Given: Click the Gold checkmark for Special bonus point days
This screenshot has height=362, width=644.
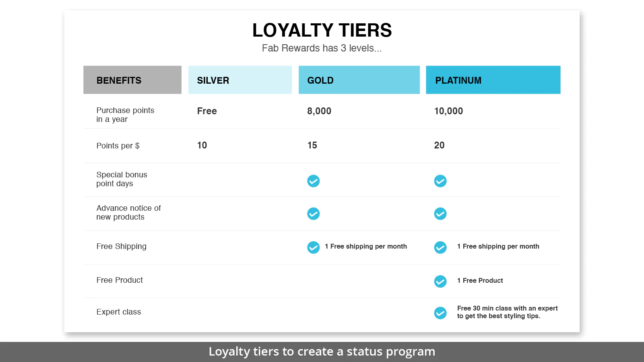Looking at the screenshot, I should pos(314,181).
